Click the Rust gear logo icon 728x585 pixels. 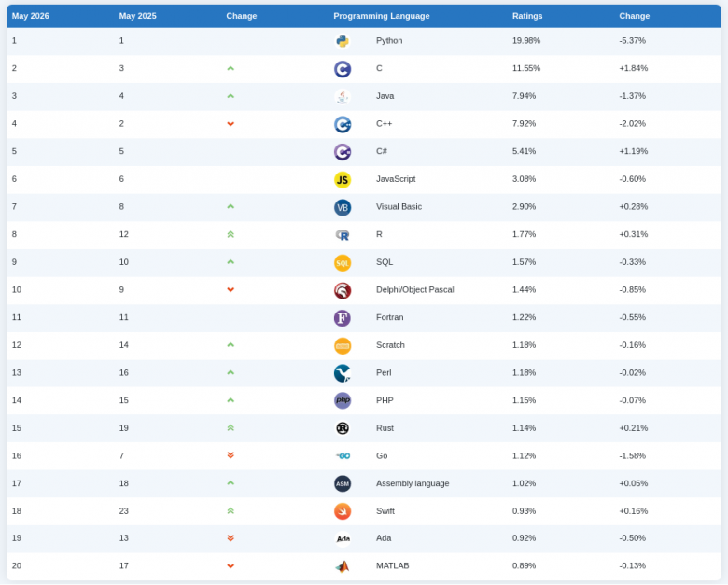click(343, 428)
